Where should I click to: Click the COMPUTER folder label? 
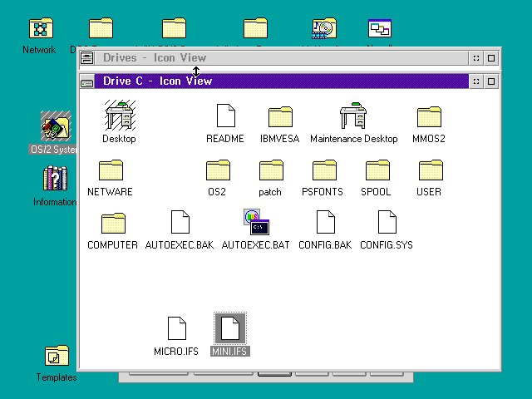(113, 245)
